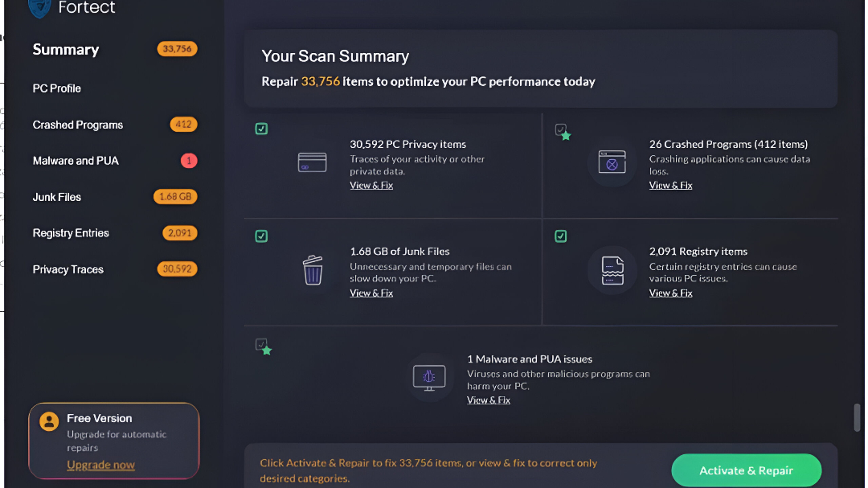The image size is (868, 488).
Task: Click the Free Version user avatar icon
Action: [49, 421]
